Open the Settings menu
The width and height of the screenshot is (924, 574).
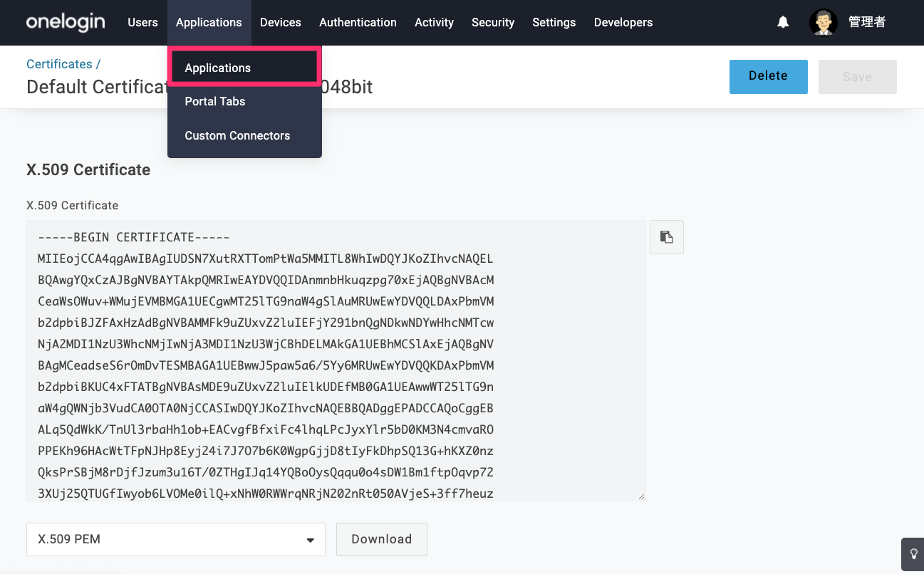click(554, 22)
